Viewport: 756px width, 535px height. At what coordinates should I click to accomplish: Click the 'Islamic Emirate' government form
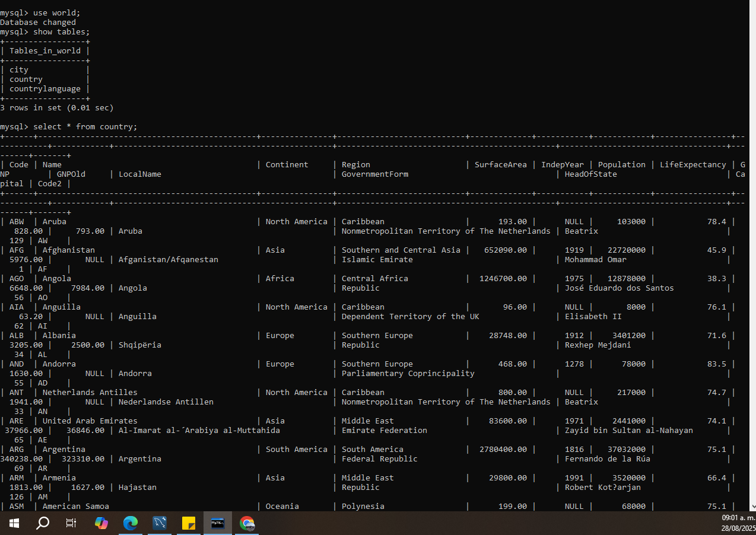click(377, 260)
